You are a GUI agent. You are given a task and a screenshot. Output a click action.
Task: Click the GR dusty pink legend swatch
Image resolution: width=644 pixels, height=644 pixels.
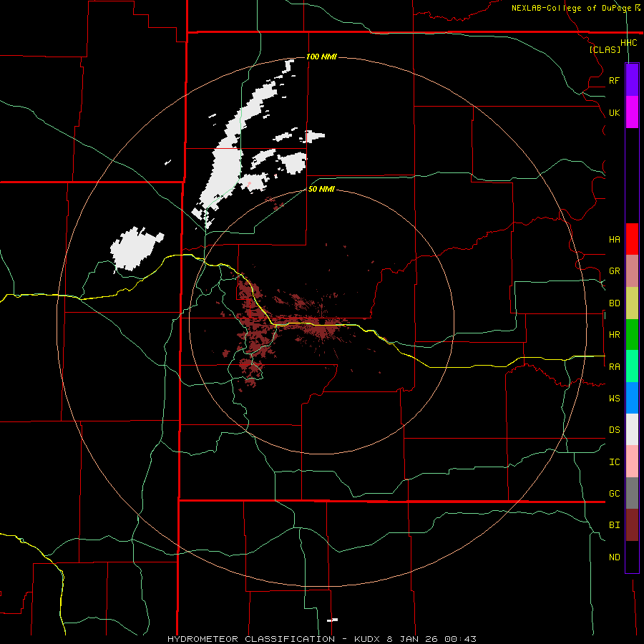[x=632, y=271]
